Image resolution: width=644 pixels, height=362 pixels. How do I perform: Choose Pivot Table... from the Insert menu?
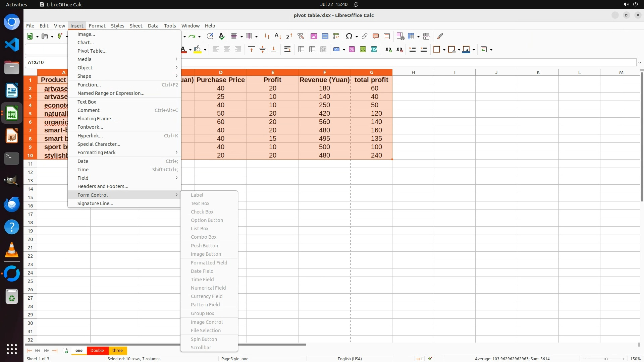click(92, 51)
